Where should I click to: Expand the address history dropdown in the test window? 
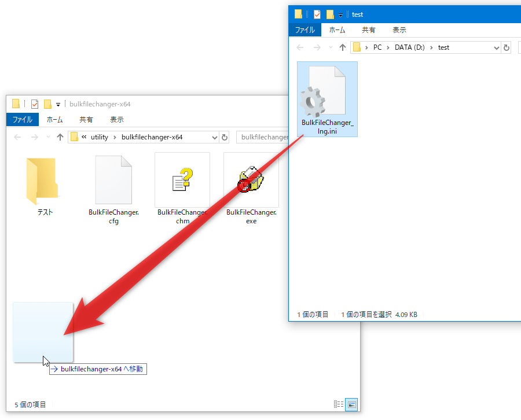pyautogui.click(x=497, y=48)
